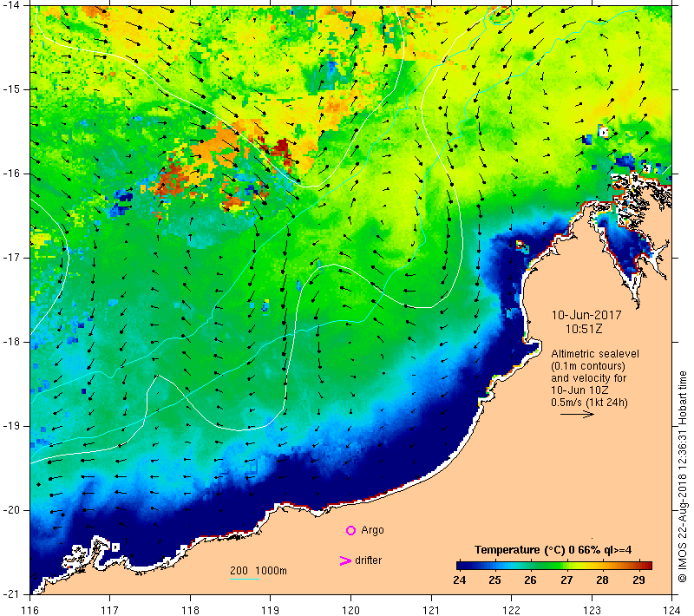Click the '(0.1m contours)' caption line
The height and width of the screenshot is (616, 694).
coord(588,366)
